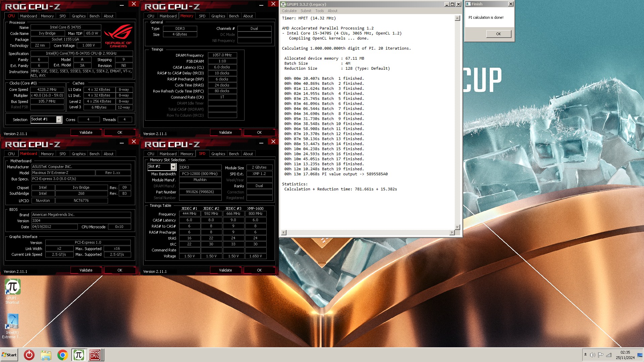Click the processor name Intel Core i5 3470S
This screenshot has height=362, width=644.
(x=66, y=27)
